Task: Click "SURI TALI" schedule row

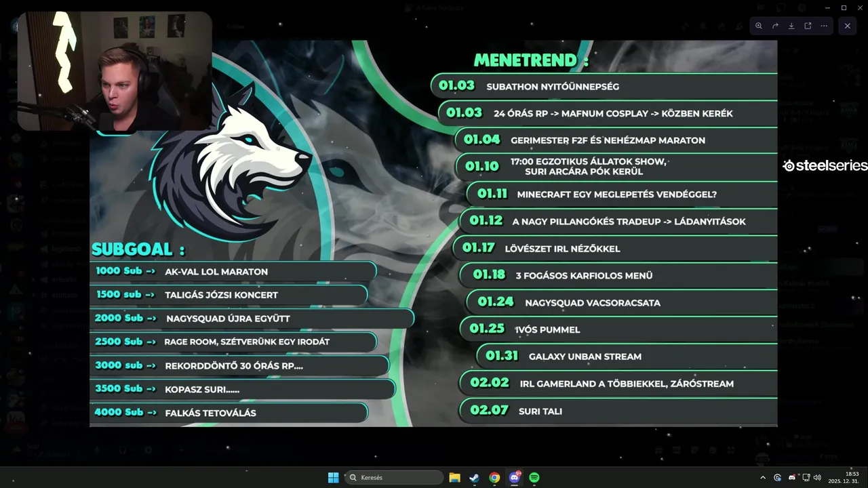Action: click(x=618, y=411)
